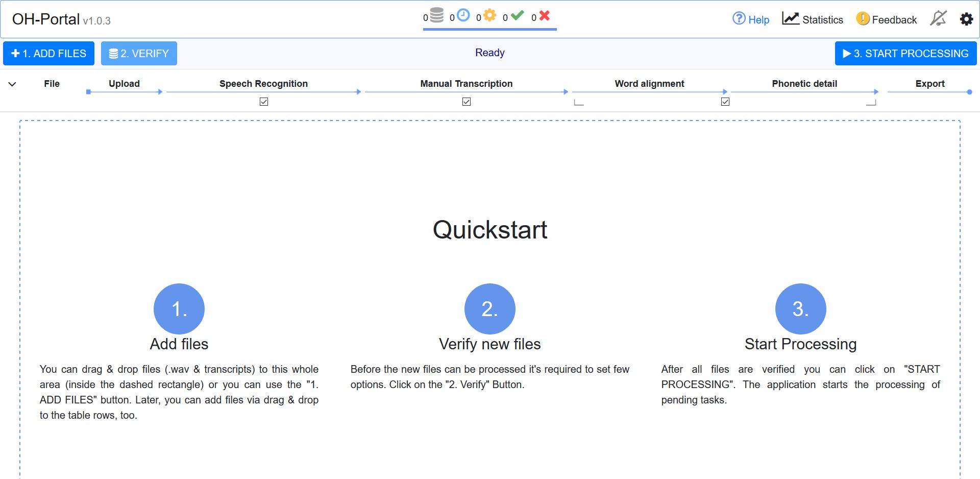Click the OH-Portal title

(x=46, y=19)
